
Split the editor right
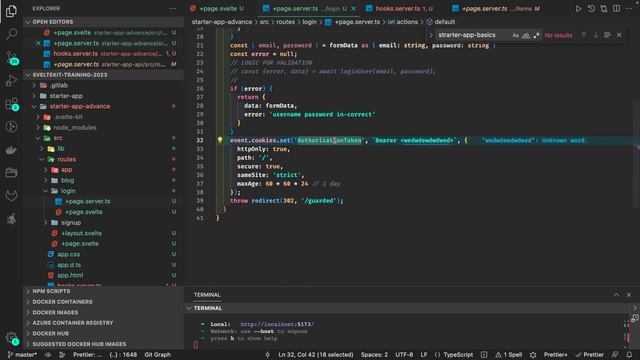click(616, 9)
